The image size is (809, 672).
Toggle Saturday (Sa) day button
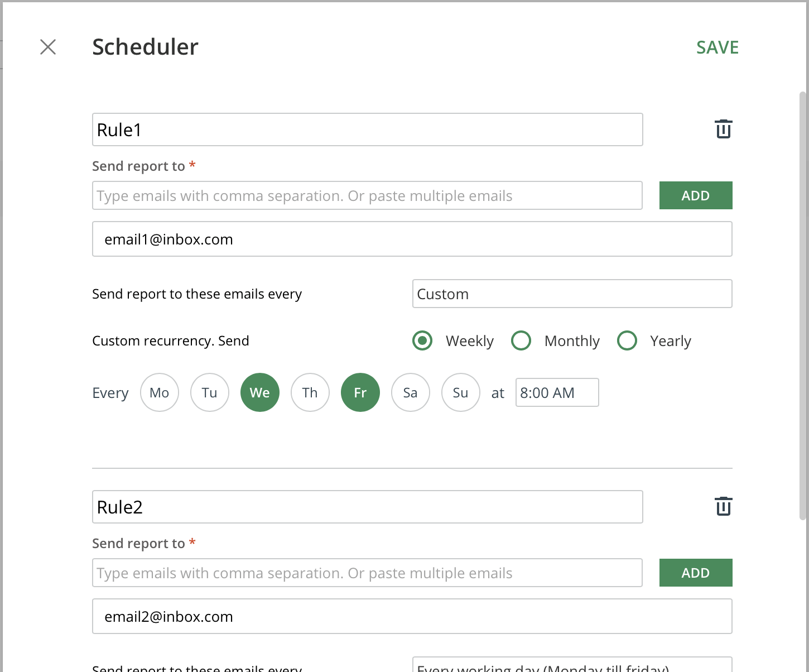(411, 392)
